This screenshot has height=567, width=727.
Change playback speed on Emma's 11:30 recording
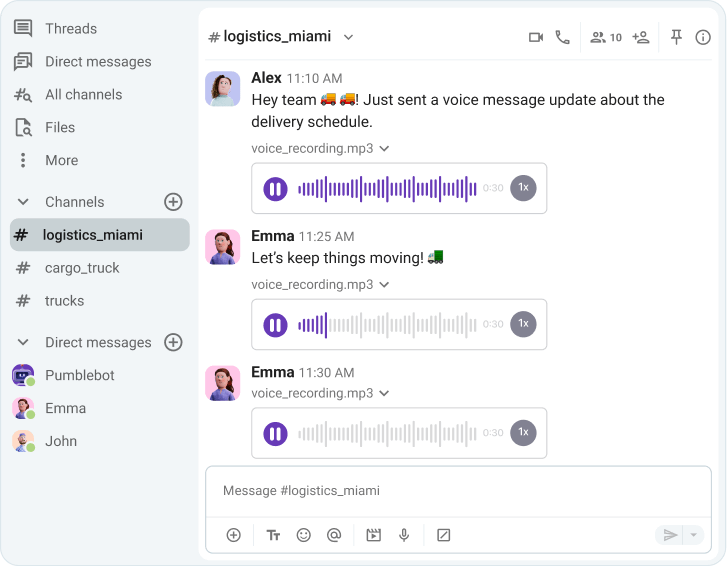522,433
